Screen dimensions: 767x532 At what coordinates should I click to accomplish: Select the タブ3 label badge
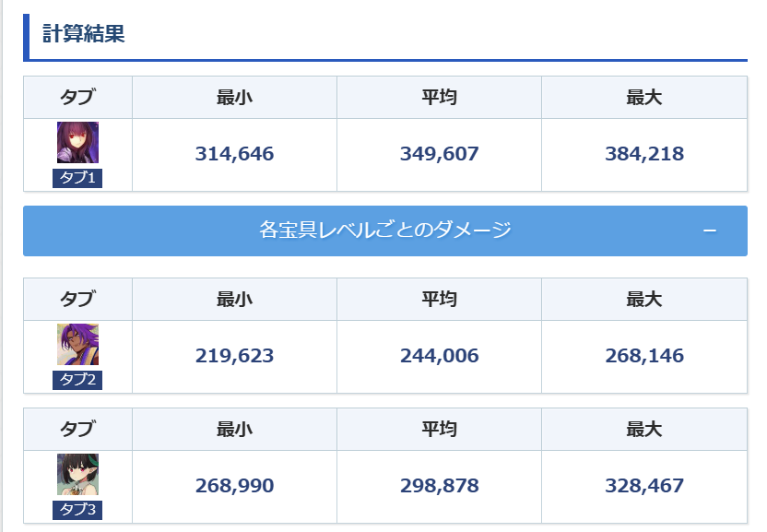(x=77, y=510)
